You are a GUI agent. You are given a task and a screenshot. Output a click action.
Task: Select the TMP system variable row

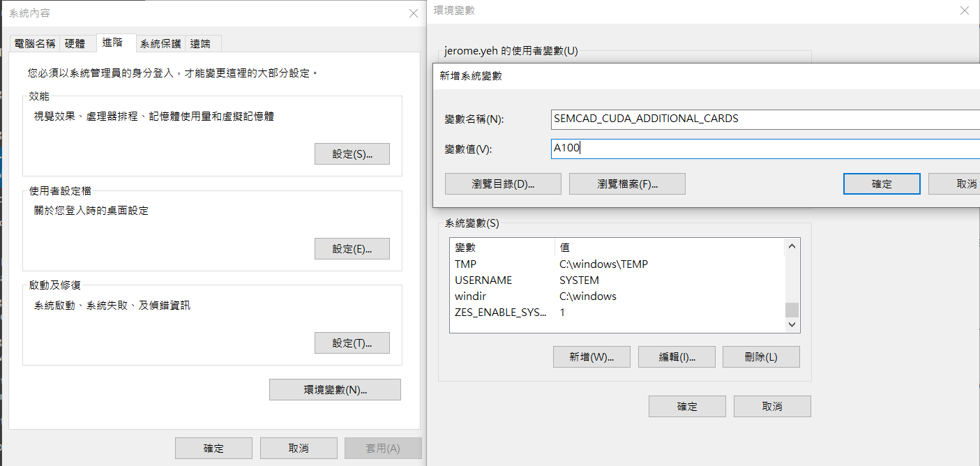pyautogui.click(x=502, y=264)
